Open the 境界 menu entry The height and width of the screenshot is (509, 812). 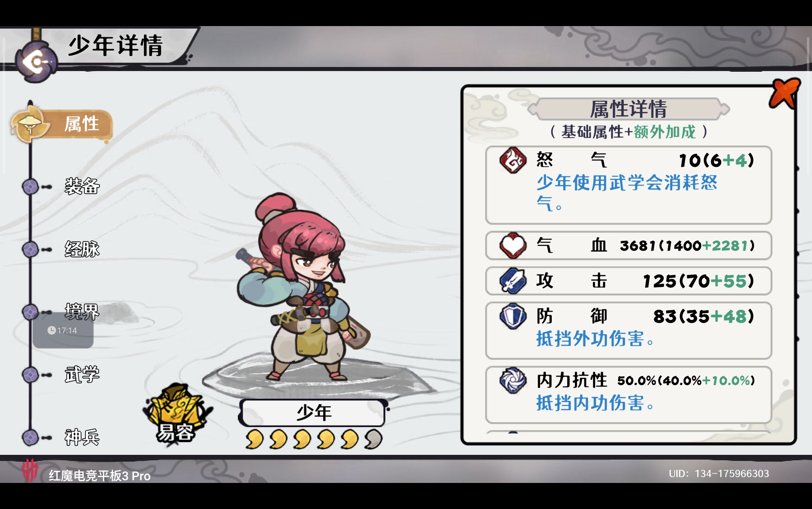[x=82, y=311]
